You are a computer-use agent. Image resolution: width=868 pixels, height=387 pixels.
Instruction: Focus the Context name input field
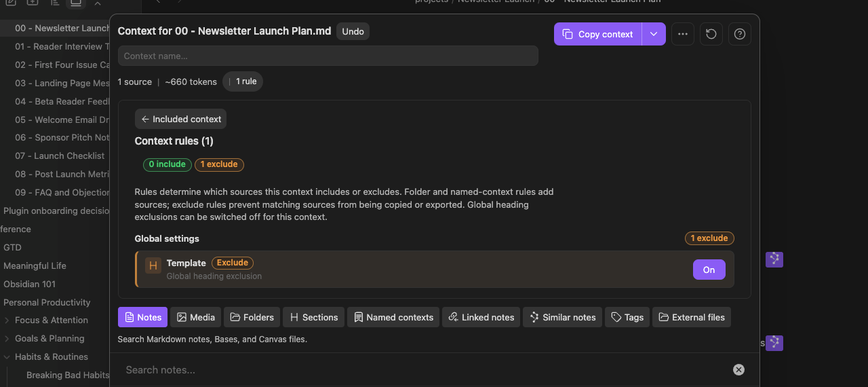[x=328, y=56]
